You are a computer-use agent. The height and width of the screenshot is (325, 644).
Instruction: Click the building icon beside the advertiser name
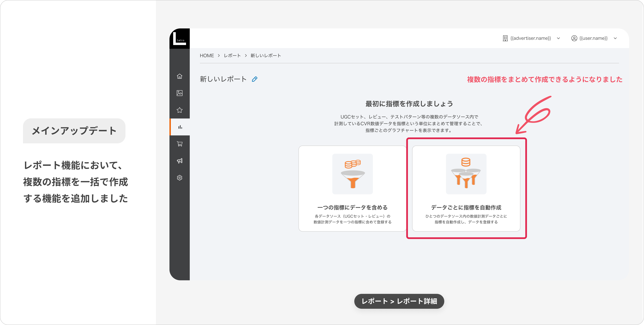click(505, 38)
